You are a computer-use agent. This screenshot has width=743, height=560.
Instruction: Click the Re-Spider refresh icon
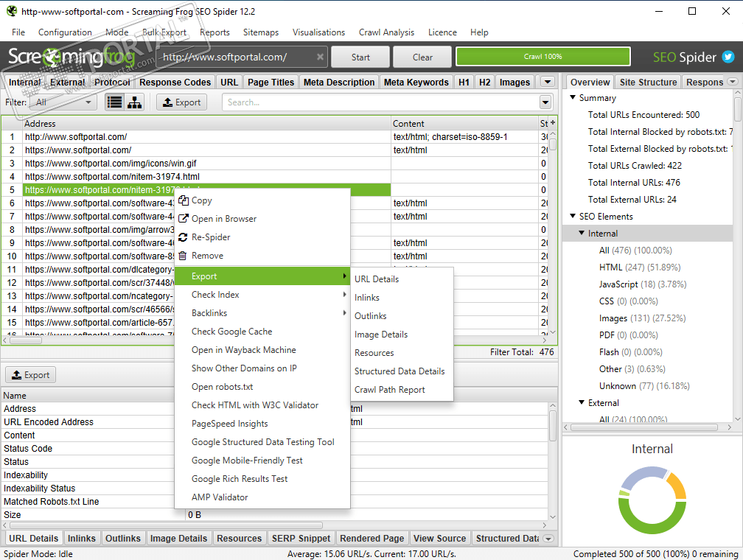(184, 237)
